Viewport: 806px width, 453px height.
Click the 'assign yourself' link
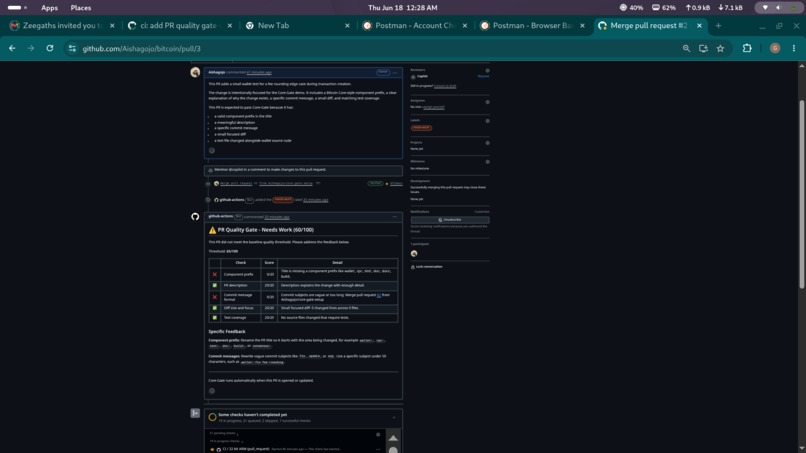[433, 107]
